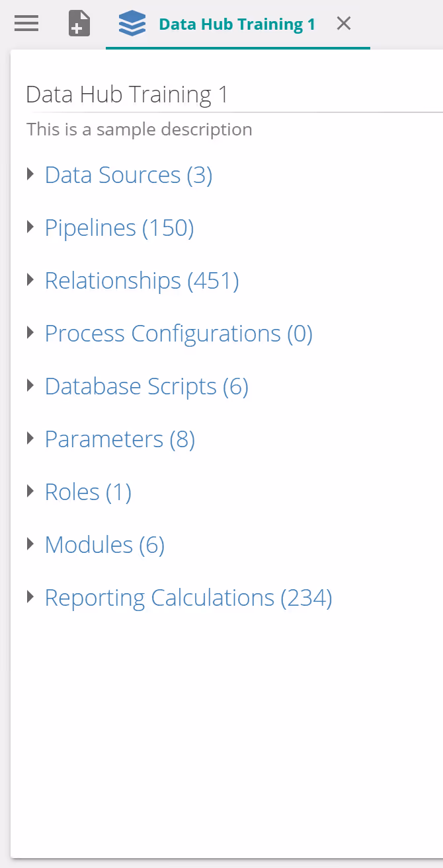Open the Pipelines (150) link
443x868 pixels.
tap(119, 228)
